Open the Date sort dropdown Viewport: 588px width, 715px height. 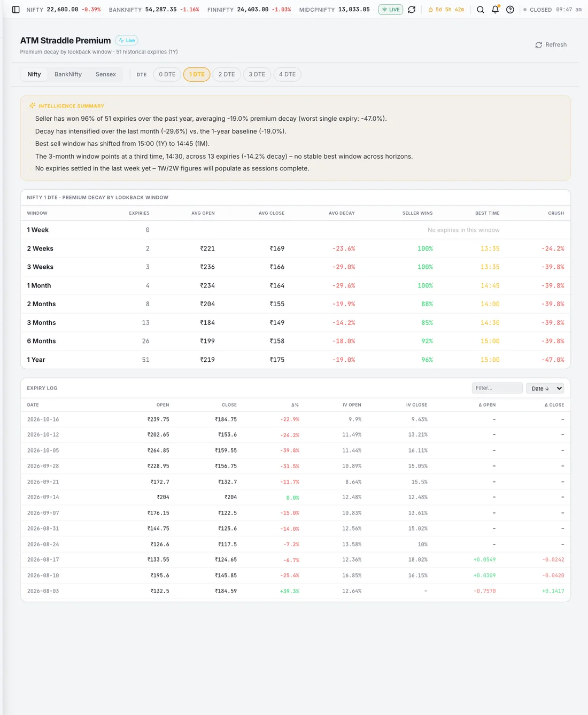(x=545, y=388)
